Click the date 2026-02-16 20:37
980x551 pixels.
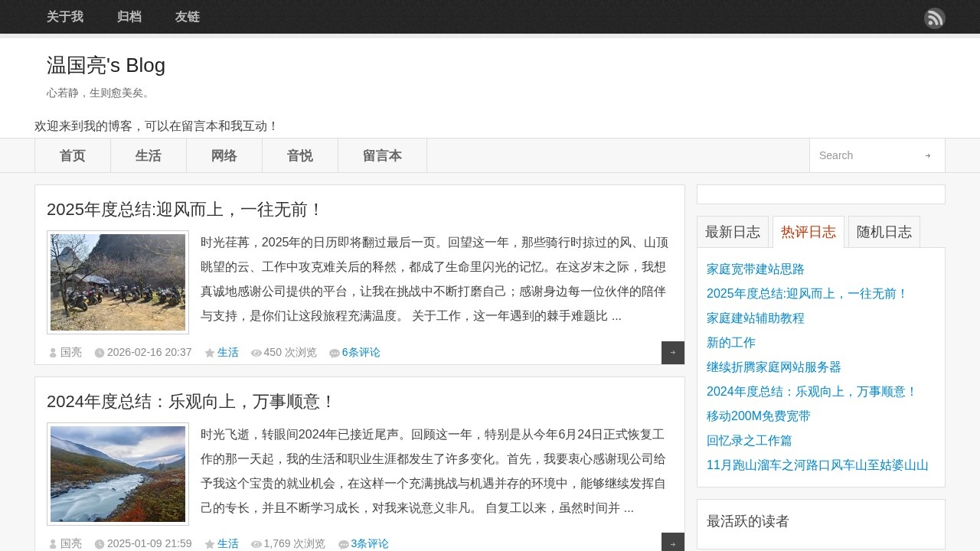point(149,353)
